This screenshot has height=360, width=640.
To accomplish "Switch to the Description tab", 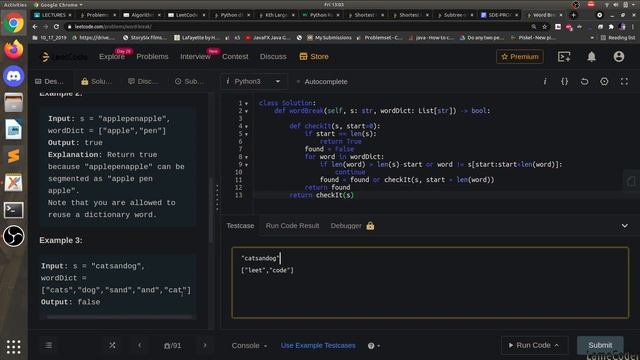I will coord(49,82).
